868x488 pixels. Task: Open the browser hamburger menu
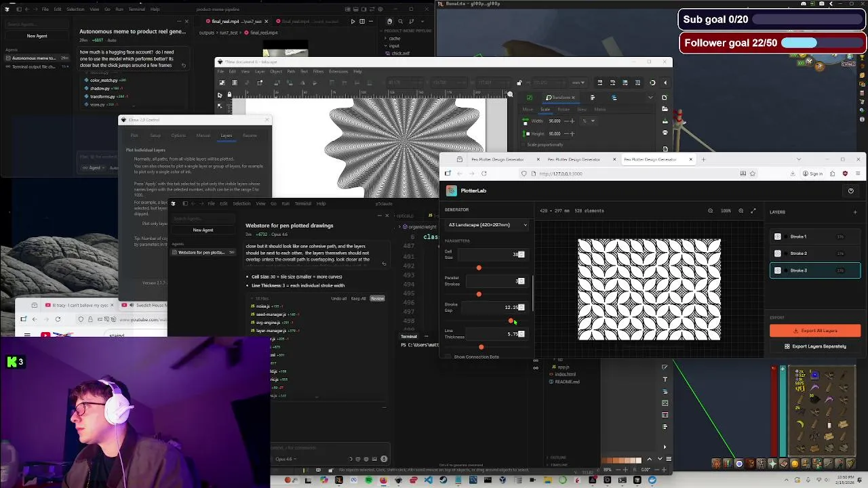pyautogui.click(x=857, y=174)
